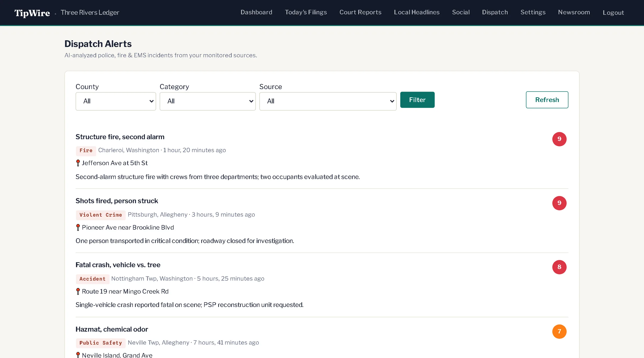Open the 'Fatal crash, vehicle vs. tree' alert title
The height and width of the screenshot is (358, 644).
[118, 265]
